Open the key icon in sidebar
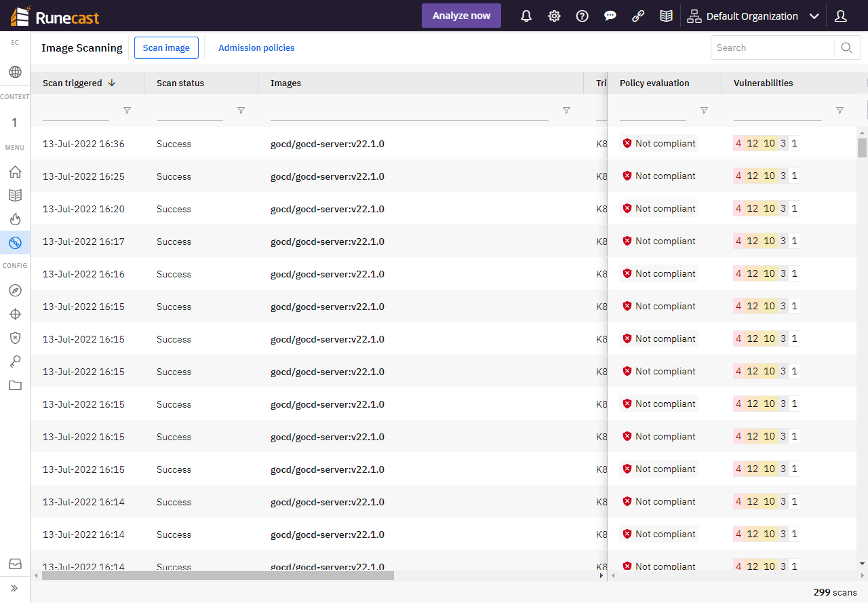Viewport: 868px width, 603px height. click(15, 362)
